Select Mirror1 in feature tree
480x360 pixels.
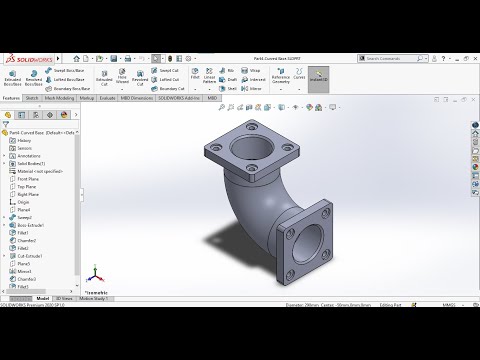point(20,271)
